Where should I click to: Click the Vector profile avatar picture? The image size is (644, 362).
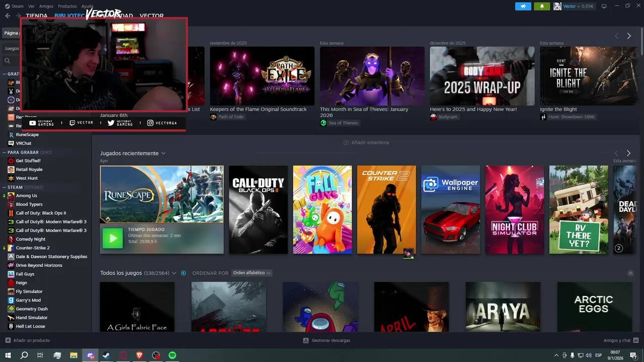pyautogui.click(x=557, y=7)
